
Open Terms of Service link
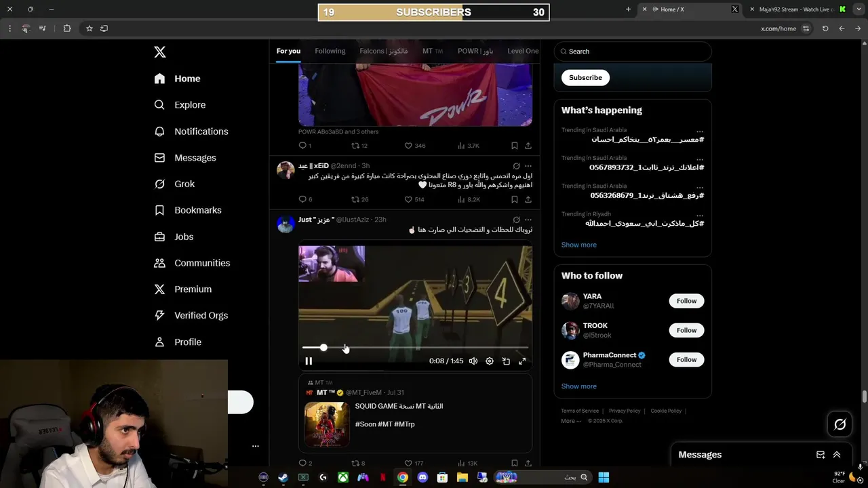coord(580,411)
